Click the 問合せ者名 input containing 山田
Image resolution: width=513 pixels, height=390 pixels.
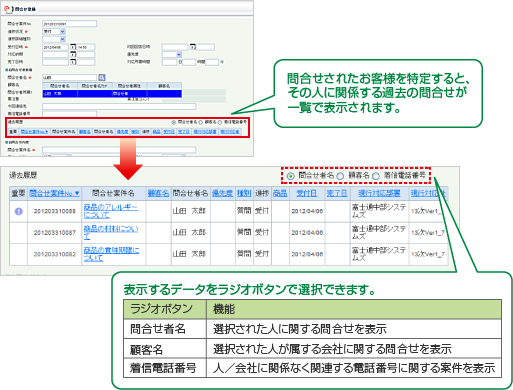(x=69, y=77)
